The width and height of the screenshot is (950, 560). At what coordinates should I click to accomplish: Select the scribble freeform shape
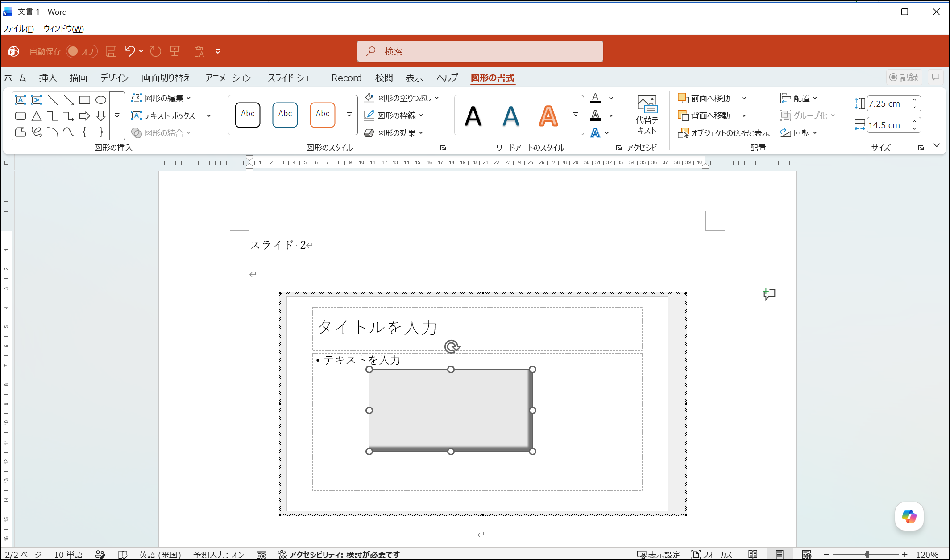tap(37, 132)
